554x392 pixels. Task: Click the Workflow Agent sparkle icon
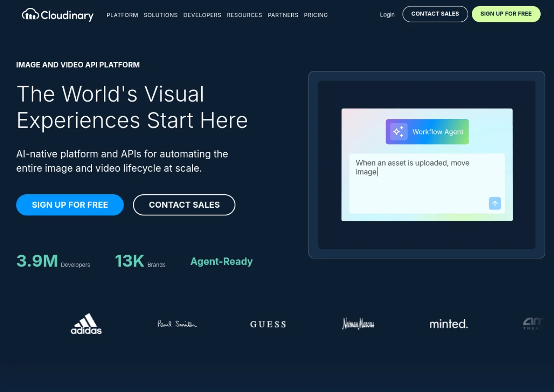pyautogui.click(x=399, y=132)
